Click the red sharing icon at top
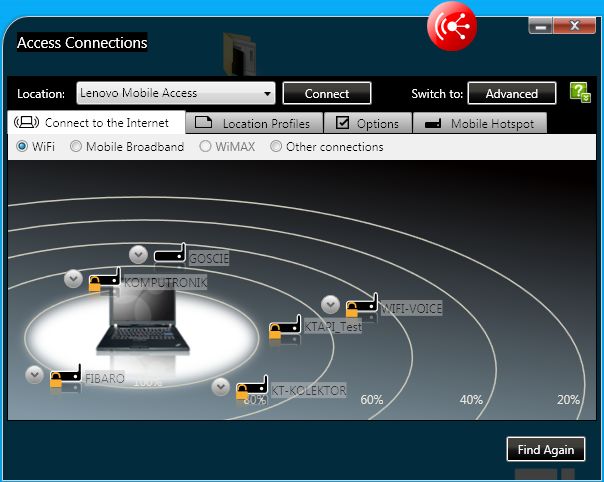This screenshot has height=482, width=604. pyautogui.click(x=452, y=26)
